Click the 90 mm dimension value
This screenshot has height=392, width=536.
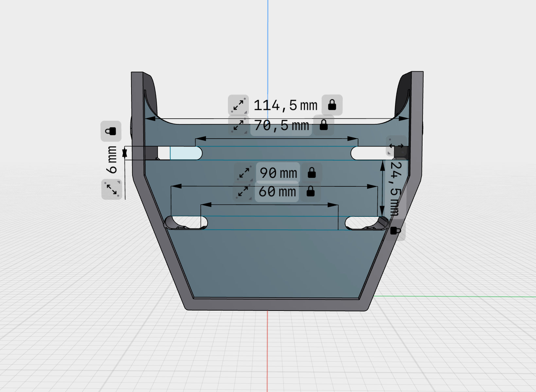pyautogui.click(x=278, y=173)
